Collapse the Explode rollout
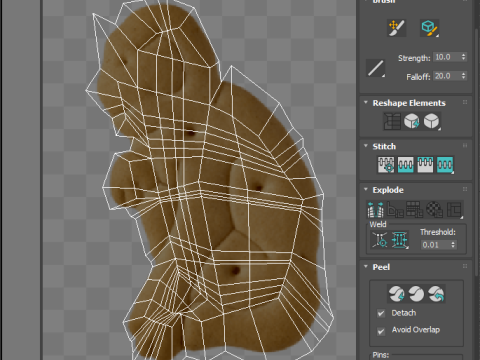Viewport: 480px width, 360px height. tap(366, 189)
